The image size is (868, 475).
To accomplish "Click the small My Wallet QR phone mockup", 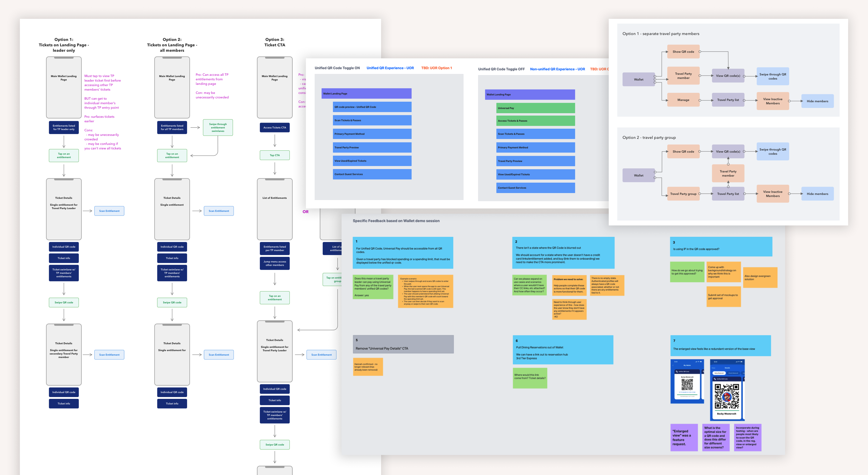I will 687,381.
